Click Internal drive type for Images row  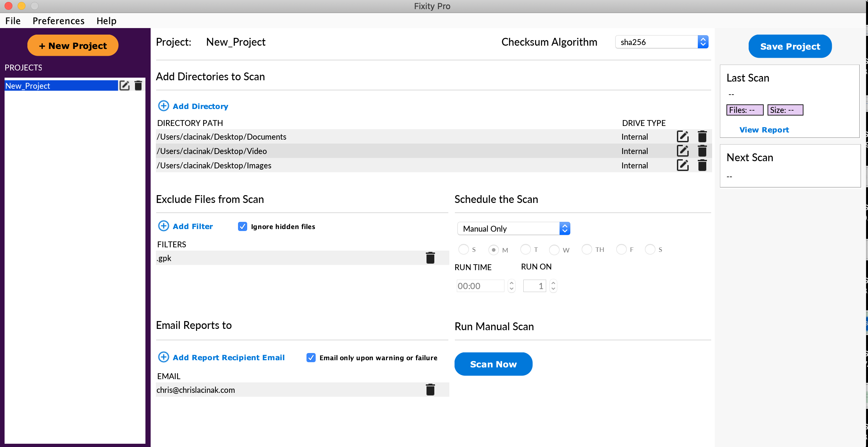point(635,165)
